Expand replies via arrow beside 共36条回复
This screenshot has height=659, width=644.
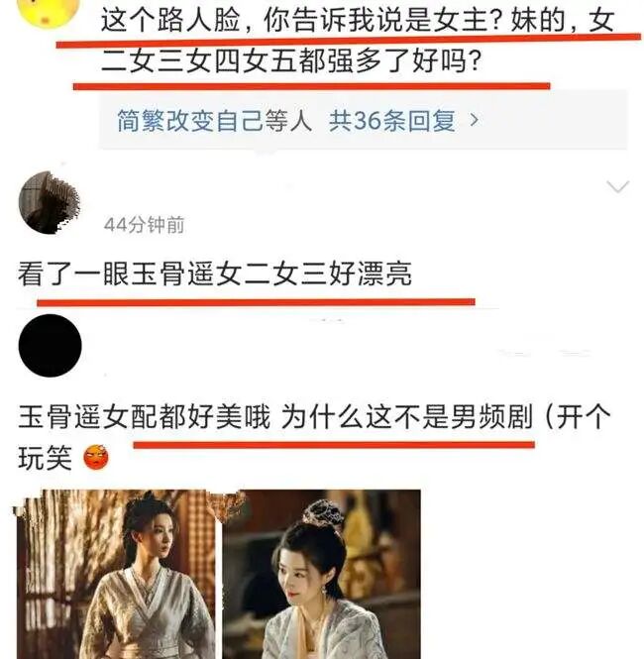point(474,121)
